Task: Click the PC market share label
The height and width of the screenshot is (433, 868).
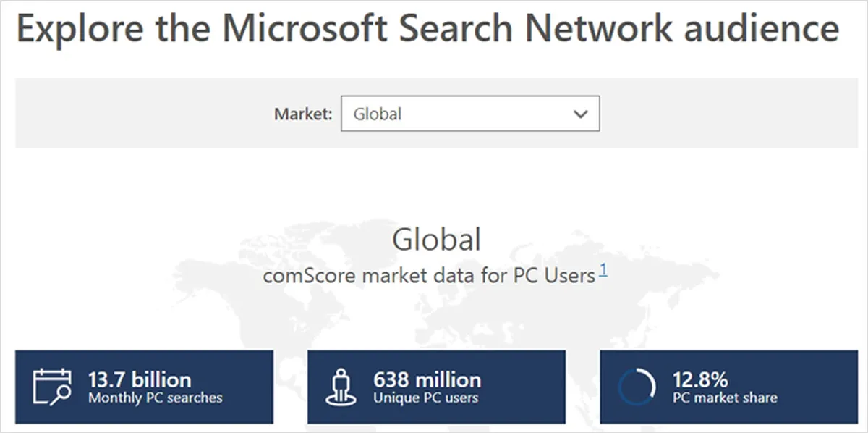Action: pos(725,398)
